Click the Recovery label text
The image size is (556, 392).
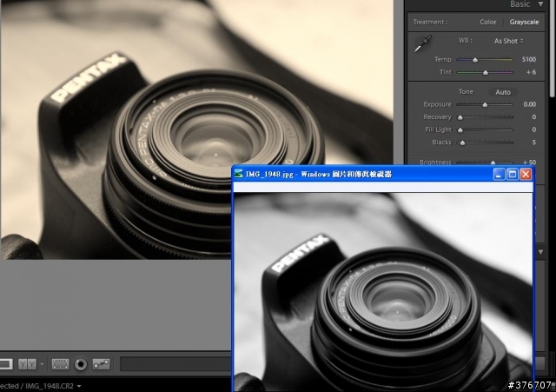point(437,117)
